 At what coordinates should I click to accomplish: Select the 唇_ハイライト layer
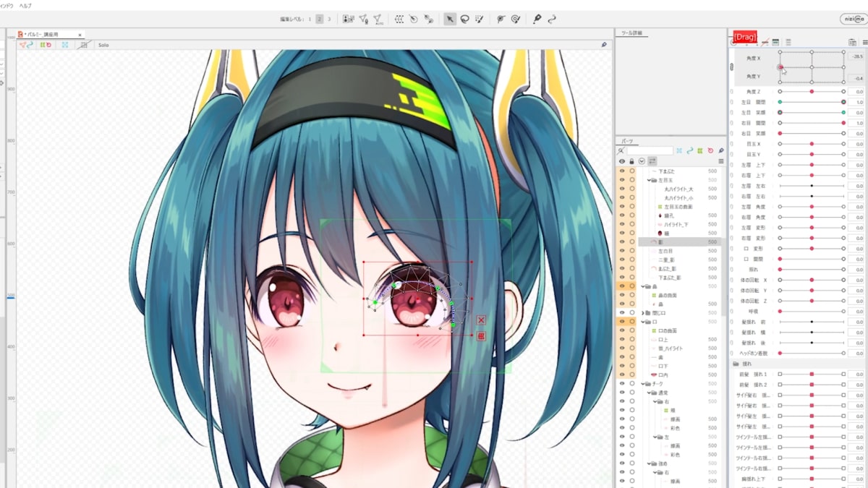671,348
